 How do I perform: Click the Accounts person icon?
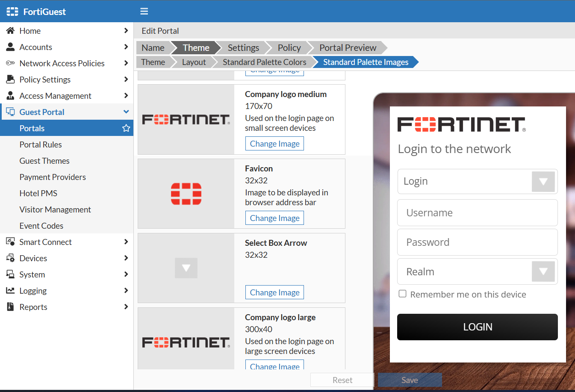pos(10,47)
